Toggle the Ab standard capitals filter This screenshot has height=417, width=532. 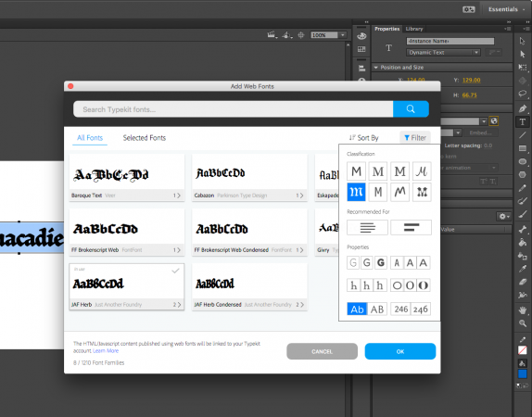click(x=357, y=310)
